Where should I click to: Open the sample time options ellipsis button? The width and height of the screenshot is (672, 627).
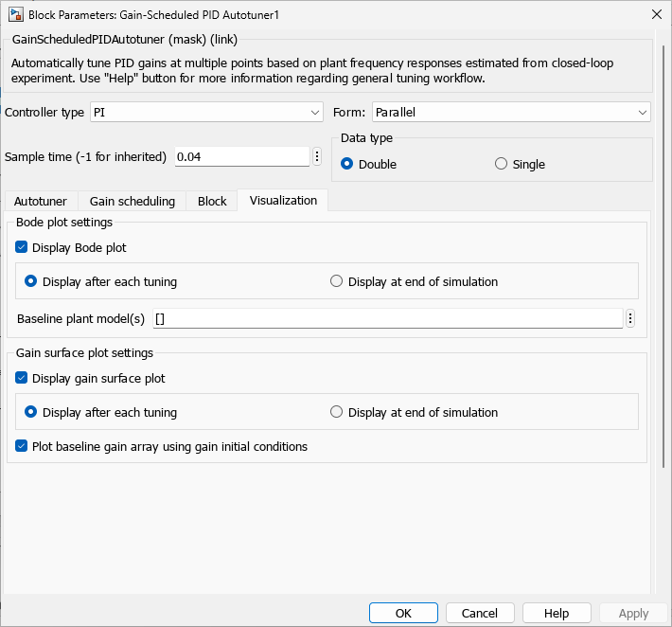(317, 156)
